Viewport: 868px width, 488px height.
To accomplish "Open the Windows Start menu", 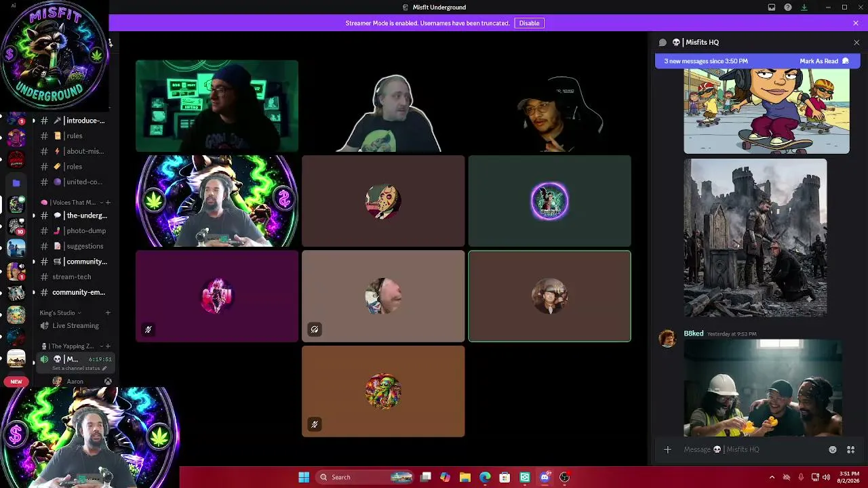I will [304, 477].
